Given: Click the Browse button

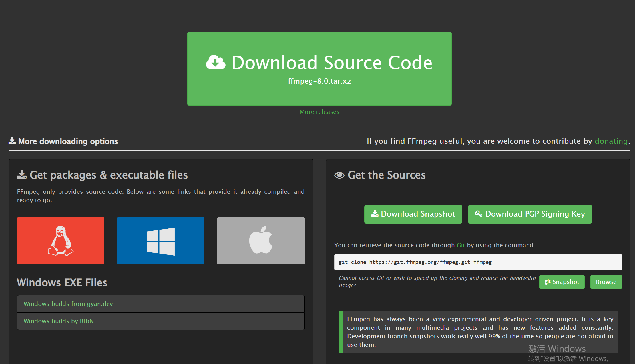Looking at the screenshot, I should point(606,282).
